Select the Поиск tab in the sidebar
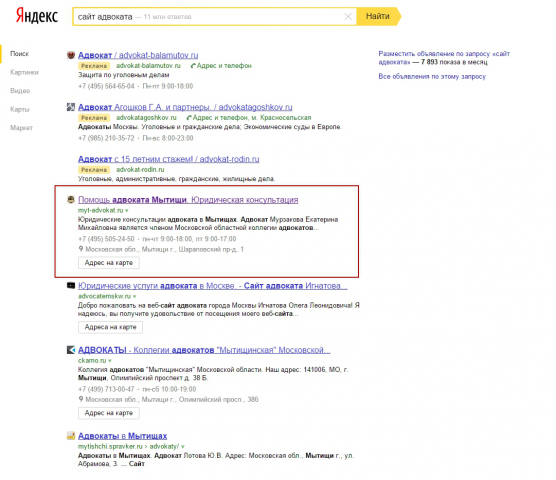Viewport: 556px width, 480px height. pos(20,54)
